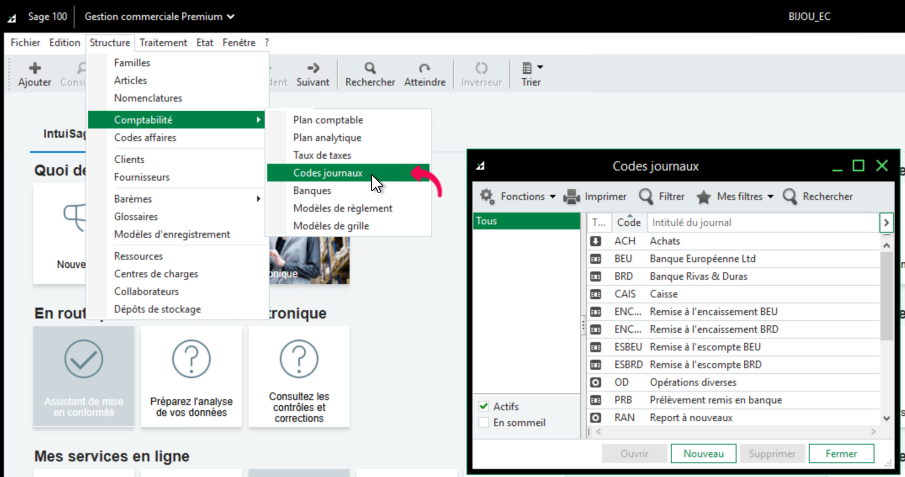
Task: Uncheck the Actifs checkbox
Action: coord(485,407)
